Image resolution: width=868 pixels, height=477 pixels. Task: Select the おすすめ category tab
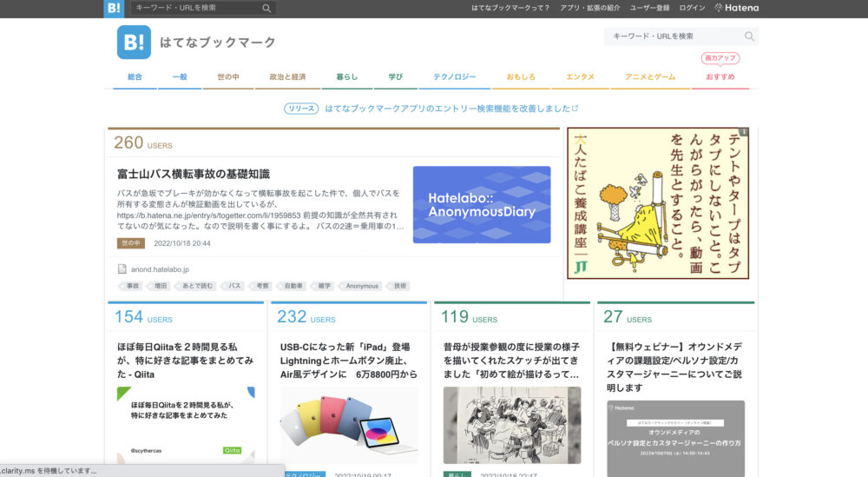(720, 77)
